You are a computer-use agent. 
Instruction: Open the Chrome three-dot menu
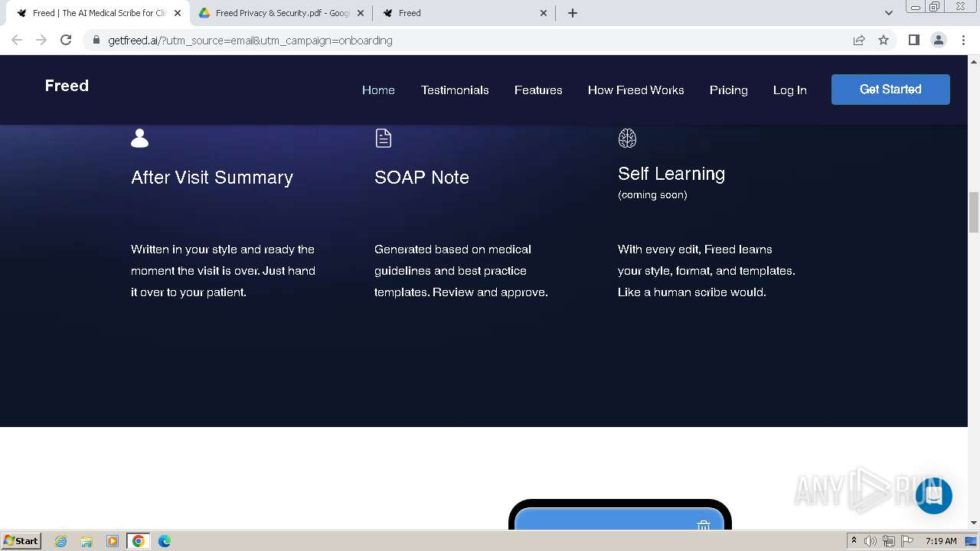[x=962, y=40]
